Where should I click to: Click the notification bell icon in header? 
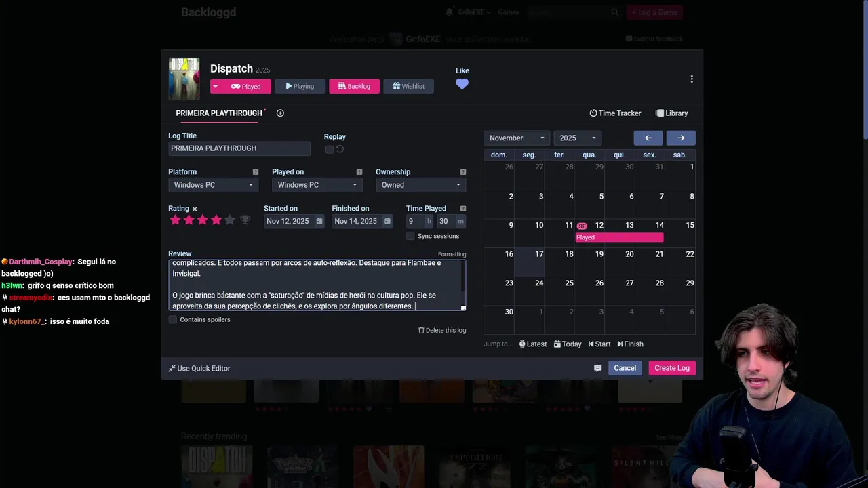tap(449, 12)
